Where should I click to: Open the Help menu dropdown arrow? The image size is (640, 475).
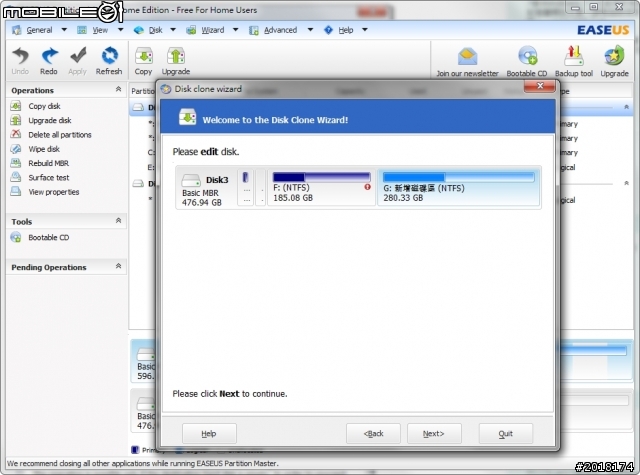[x=365, y=30]
